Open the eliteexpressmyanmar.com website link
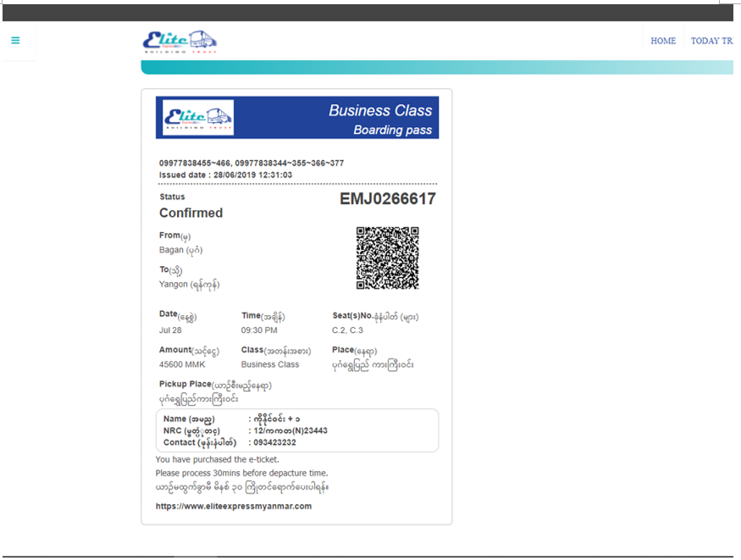741x560 pixels. tap(234, 506)
